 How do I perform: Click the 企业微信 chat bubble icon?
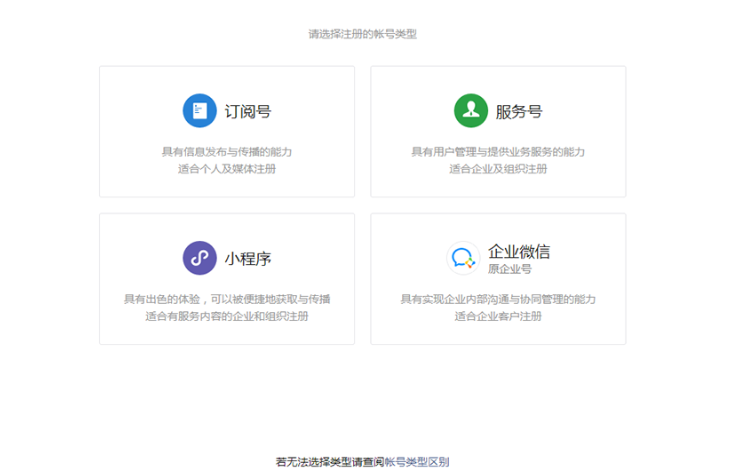pyautogui.click(x=462, y=258)
